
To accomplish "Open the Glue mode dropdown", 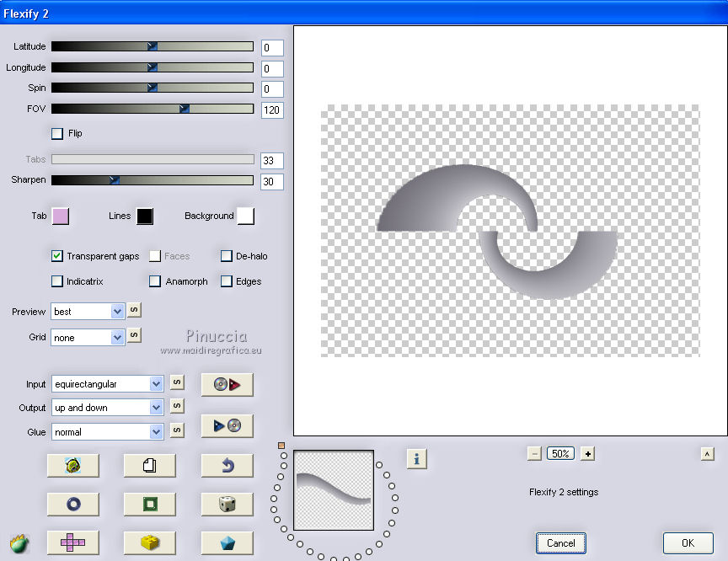I will click(107, 432).
